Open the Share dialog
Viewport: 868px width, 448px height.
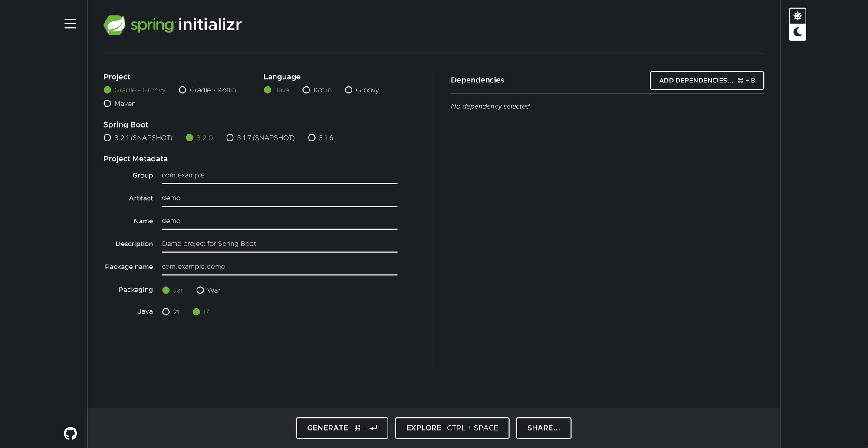[543, 428]
